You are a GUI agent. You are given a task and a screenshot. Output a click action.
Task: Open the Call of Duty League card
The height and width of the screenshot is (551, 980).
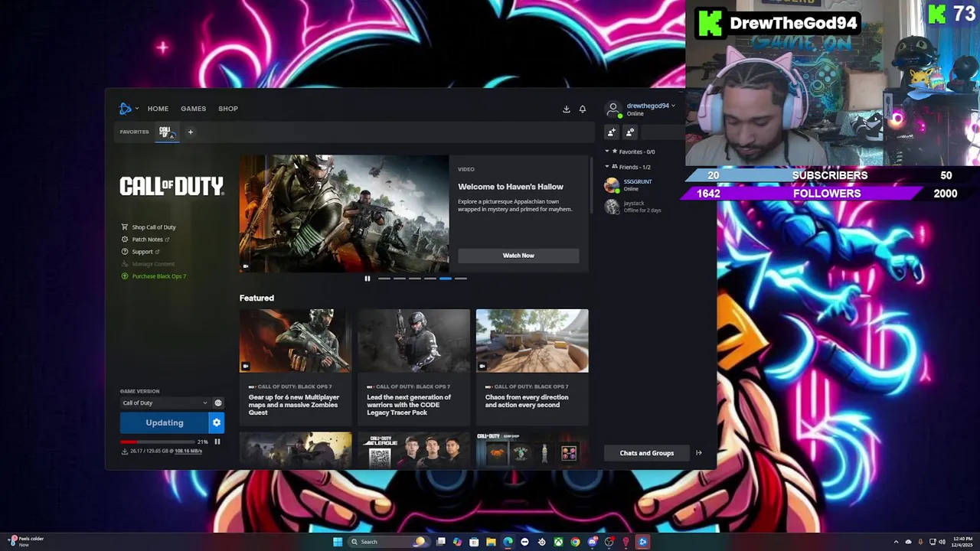coord(413,451)
